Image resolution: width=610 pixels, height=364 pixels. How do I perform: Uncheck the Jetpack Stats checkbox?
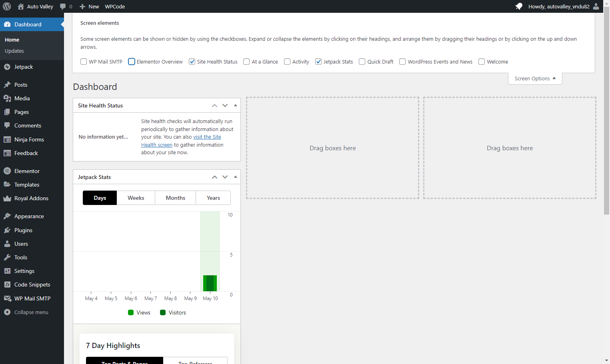coord(318,62)
